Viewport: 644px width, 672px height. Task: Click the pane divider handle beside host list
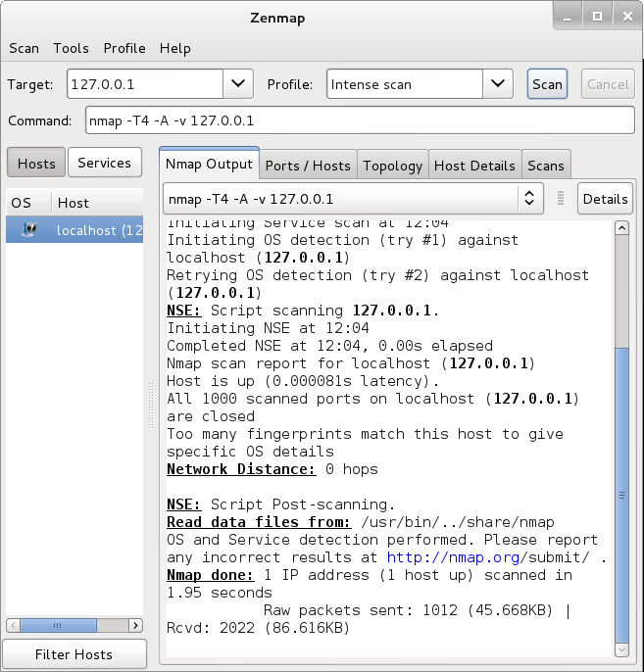click(x=151, y=406)
